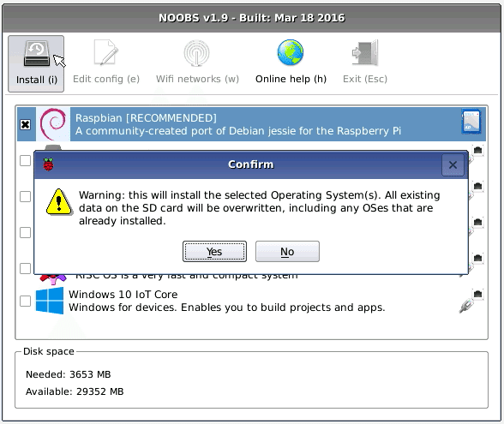
Task: Open Wifi networks (w) icon
Action: (196, 53)
